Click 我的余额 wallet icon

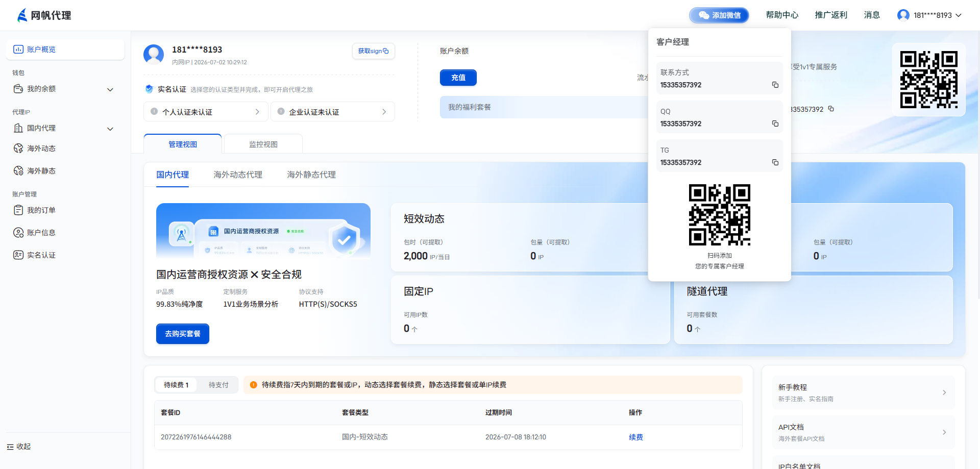pos(18,89)
